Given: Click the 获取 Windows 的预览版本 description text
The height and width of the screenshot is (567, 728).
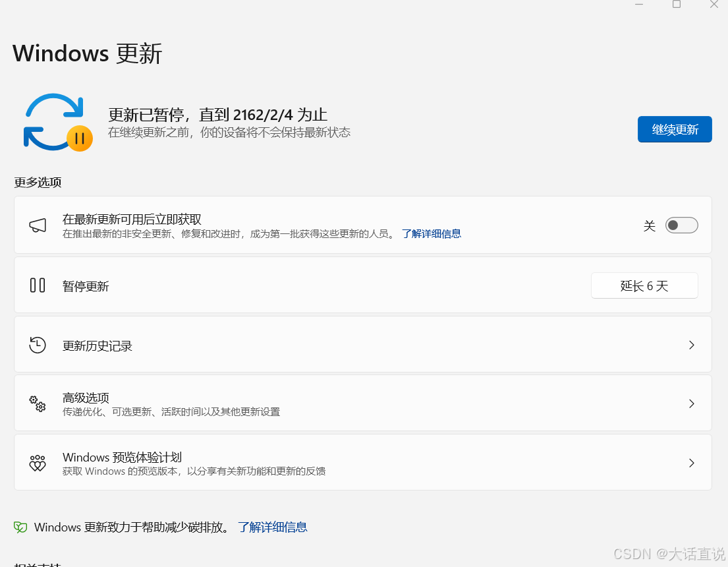Looking at the screenshot, I should click(x=194, y=471).
